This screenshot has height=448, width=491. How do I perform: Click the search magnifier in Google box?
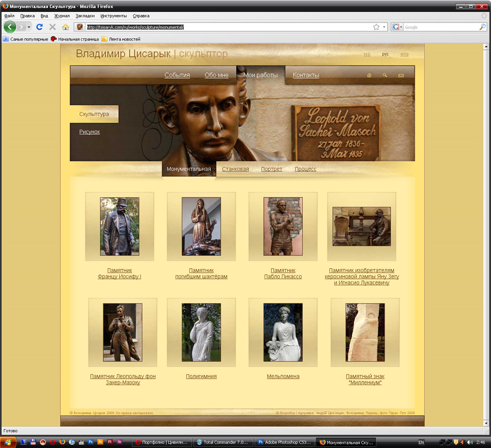click(483, 27)
